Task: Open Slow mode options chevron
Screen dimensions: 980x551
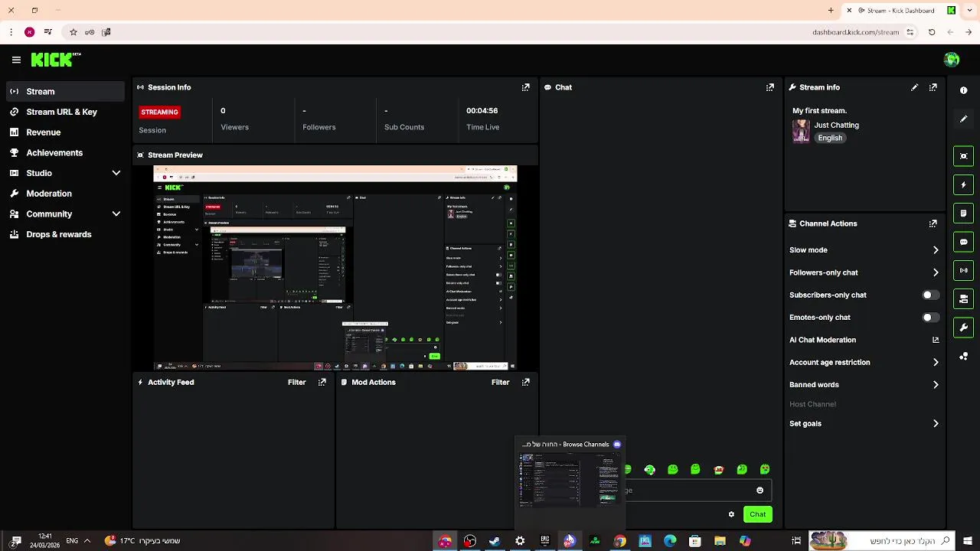Action: (x=936, y=250)
